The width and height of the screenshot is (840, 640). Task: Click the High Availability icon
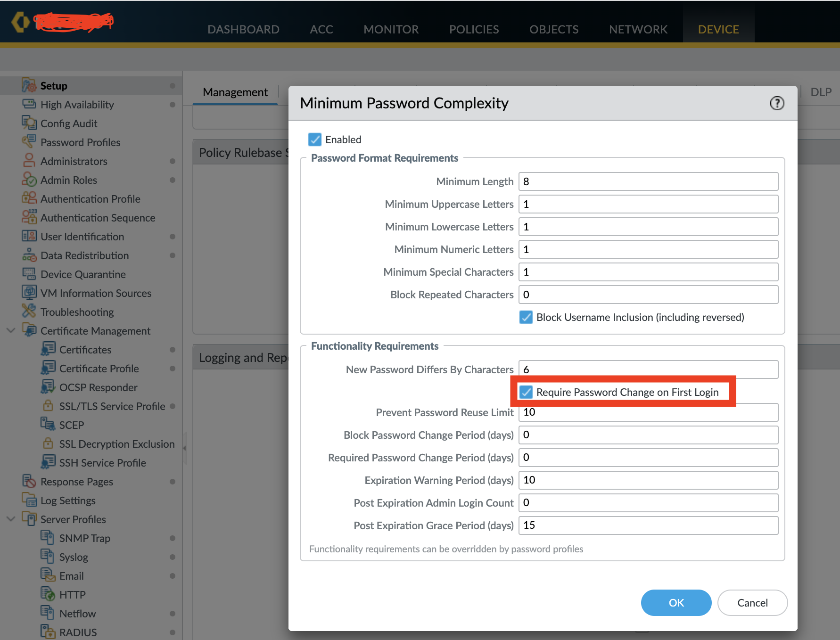click(29, 104)
